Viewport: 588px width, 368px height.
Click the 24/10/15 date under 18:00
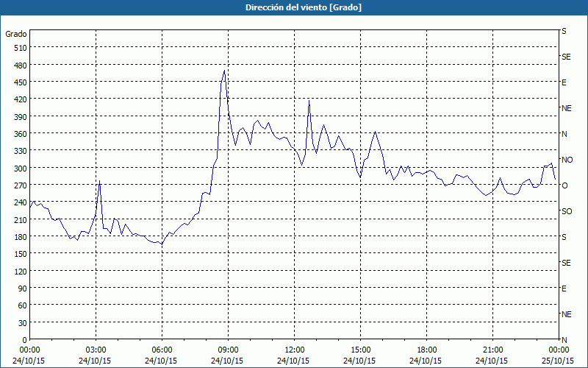[x=426, y=361]
